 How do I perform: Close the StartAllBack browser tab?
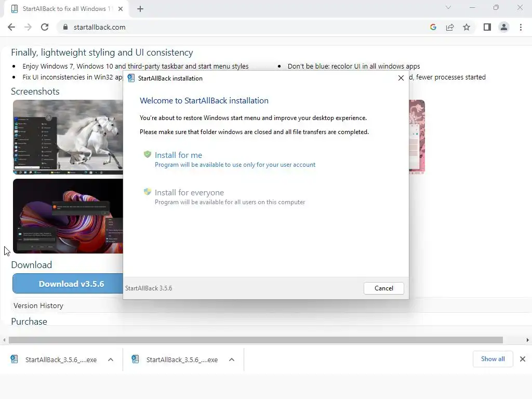coord(121,9)
